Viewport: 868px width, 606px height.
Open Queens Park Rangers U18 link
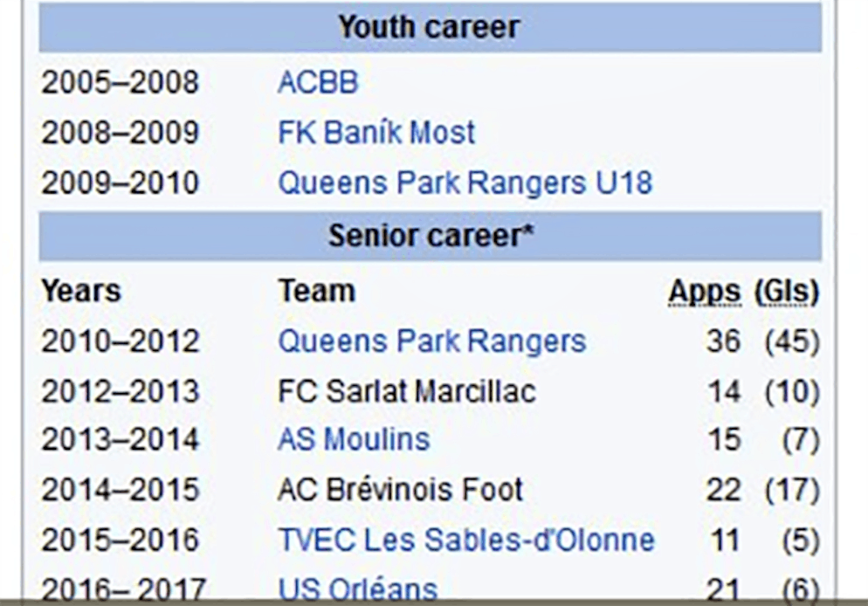pyautogui.click(x=465, y=182)
